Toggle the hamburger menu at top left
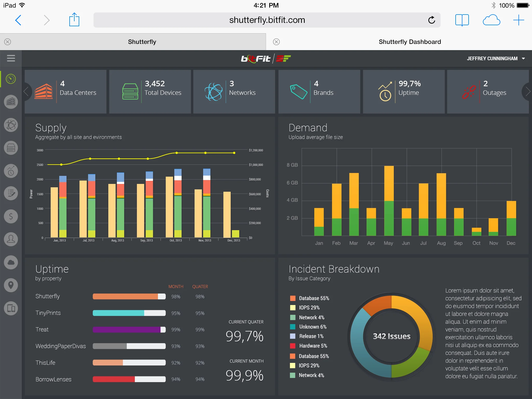This screenshot has height=399, width=532. 11,58
